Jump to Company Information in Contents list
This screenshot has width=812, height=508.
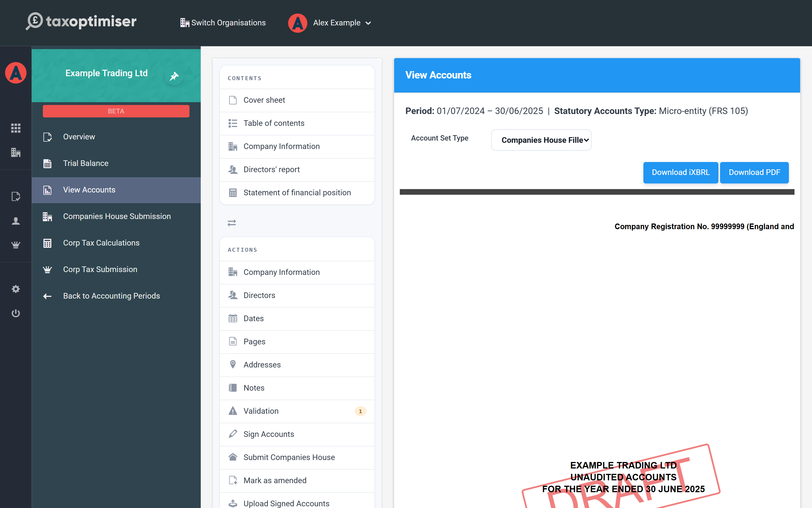tap(297, 146)
